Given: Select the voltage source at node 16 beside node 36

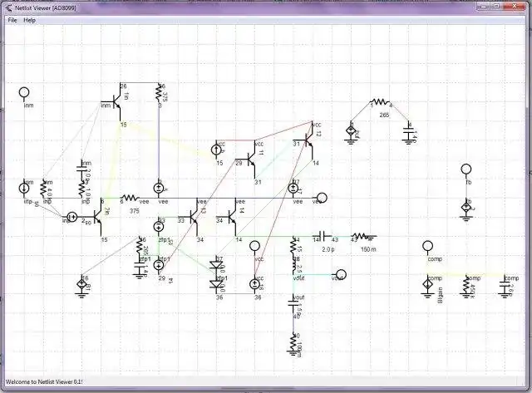Looking at the screenshot, I should (254, 284).
